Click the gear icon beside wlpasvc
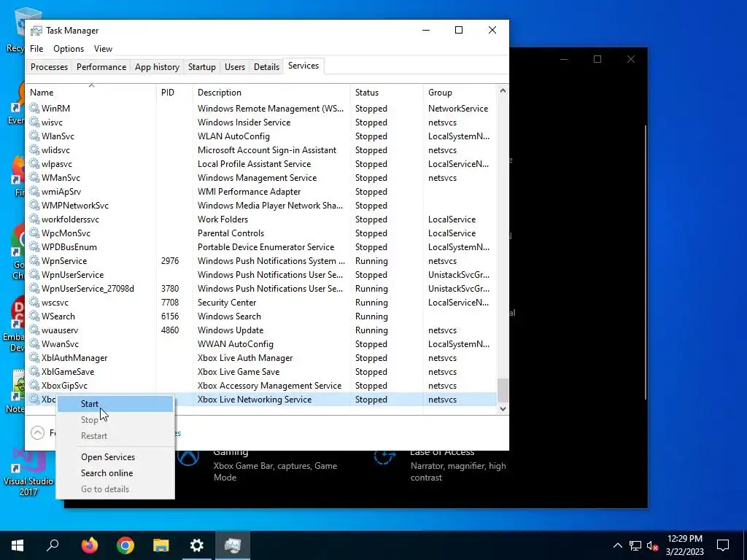 pyautogui.click(x=34, y=163)
